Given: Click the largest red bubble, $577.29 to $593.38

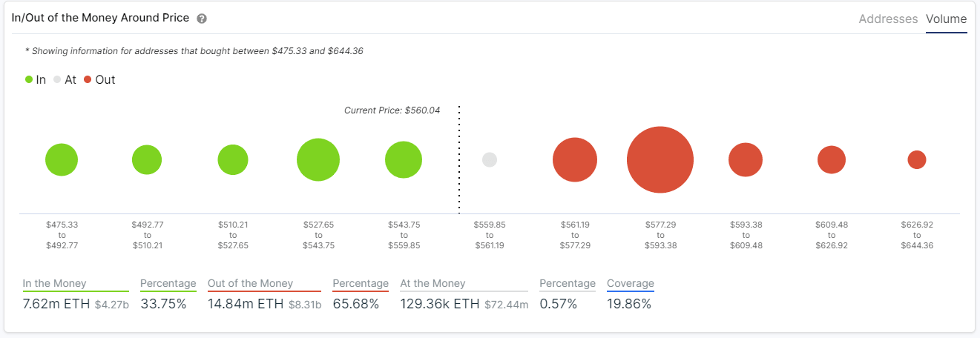Looking at the screenshot, I should point(660,159).
